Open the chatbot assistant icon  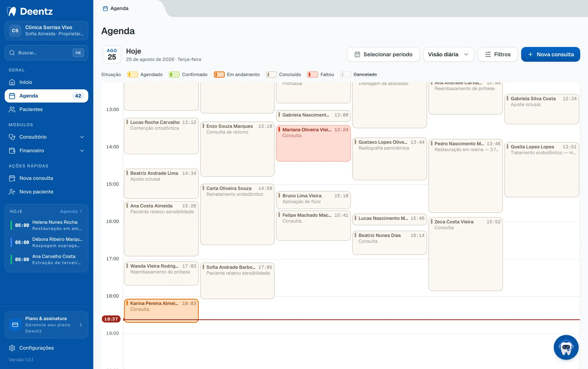coord(566,347)
